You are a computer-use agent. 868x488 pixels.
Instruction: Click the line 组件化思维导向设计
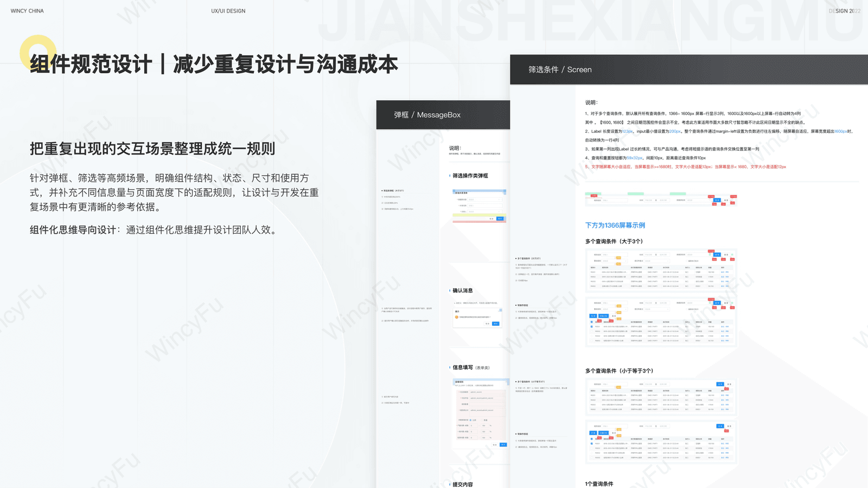coord(155,230)
